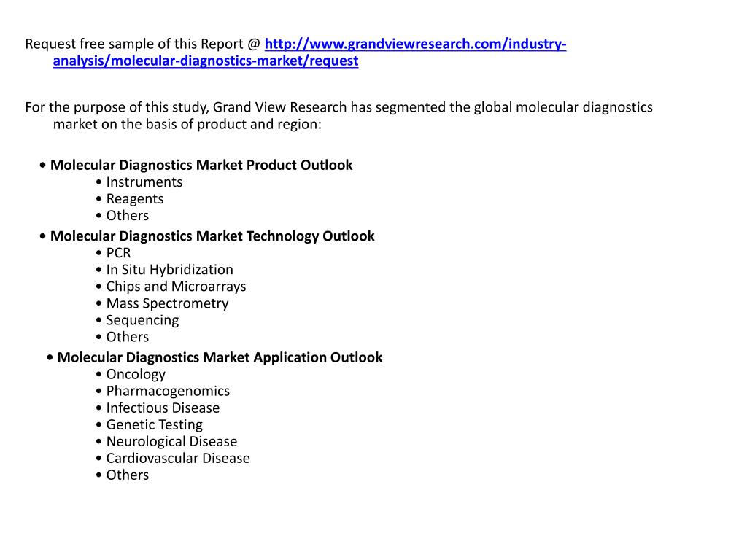The height and width of the screenshot is (560, 747).
Task: Select 'Cardiovascular Disease' bullet item
Action: click(178, 459)
